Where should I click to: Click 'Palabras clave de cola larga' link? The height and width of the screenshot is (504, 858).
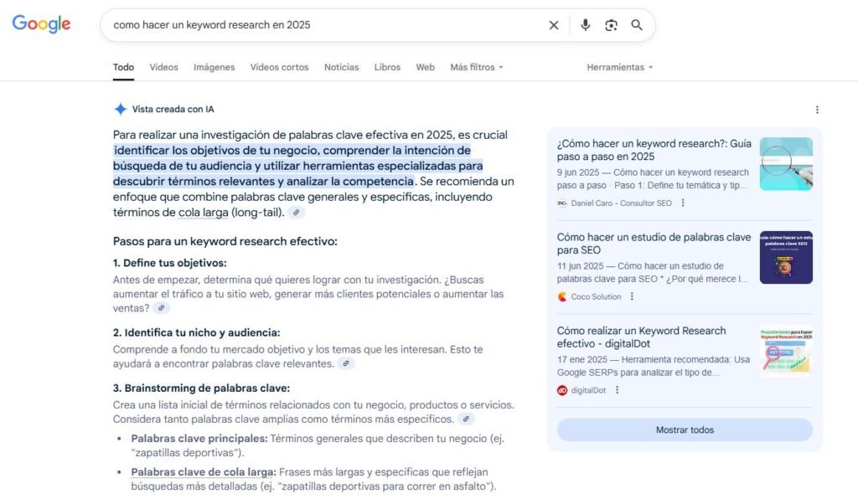pos(204,472)
